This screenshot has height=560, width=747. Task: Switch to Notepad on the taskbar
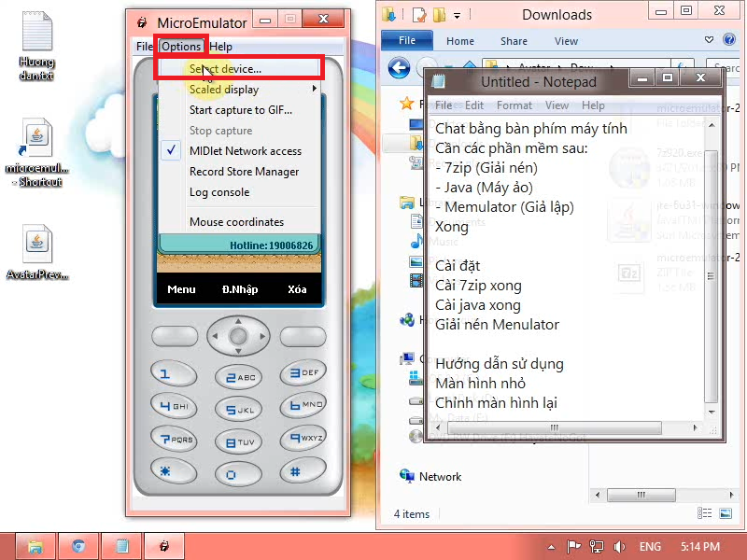click(121, 546)
